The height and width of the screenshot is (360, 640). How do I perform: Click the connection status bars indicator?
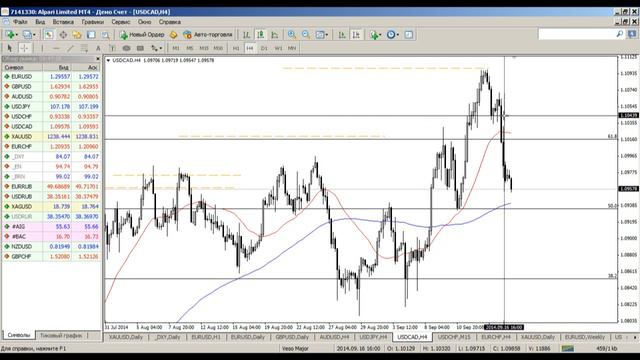tap(567, 349)
